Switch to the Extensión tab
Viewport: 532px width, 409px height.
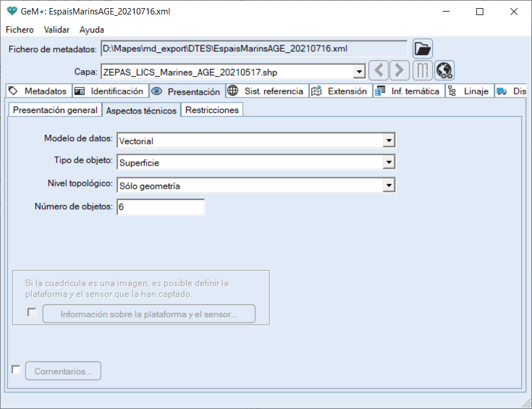point(340,91)
